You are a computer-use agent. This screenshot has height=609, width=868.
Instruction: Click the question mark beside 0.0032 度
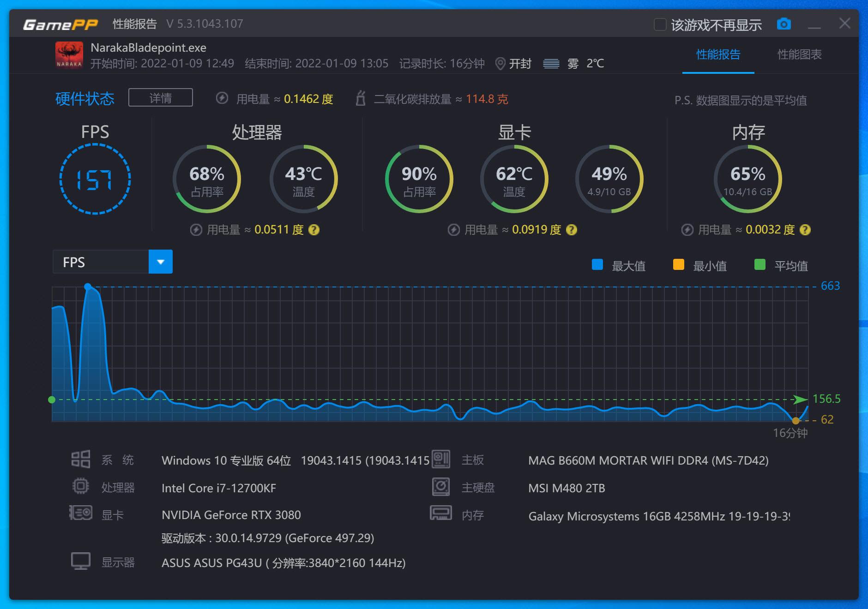tap(805, 230)
